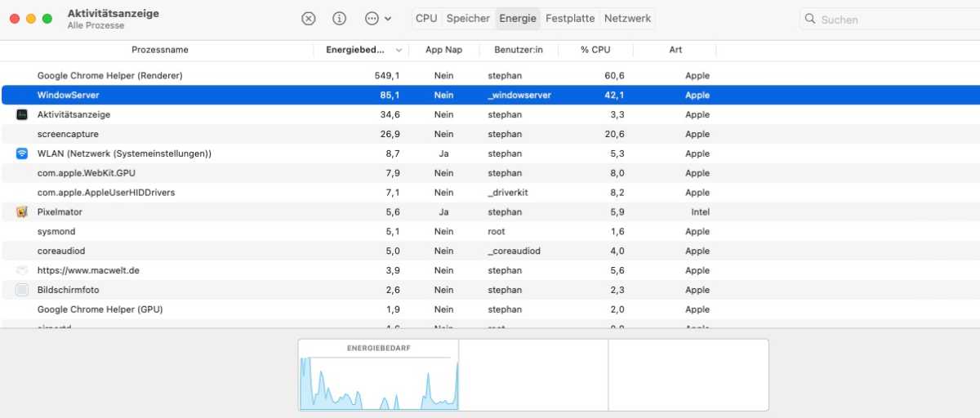Click the 26,9 energy value

(390, 134)
